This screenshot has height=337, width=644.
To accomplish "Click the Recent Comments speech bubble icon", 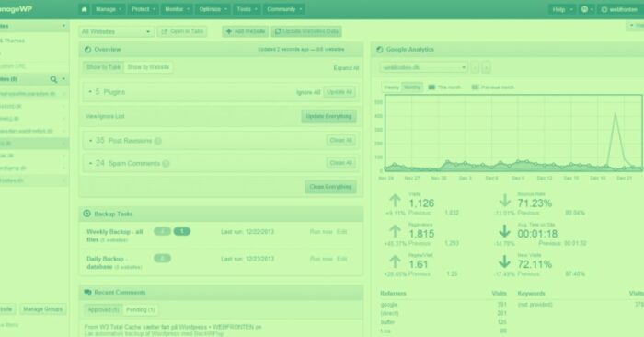I will point(87,292).
